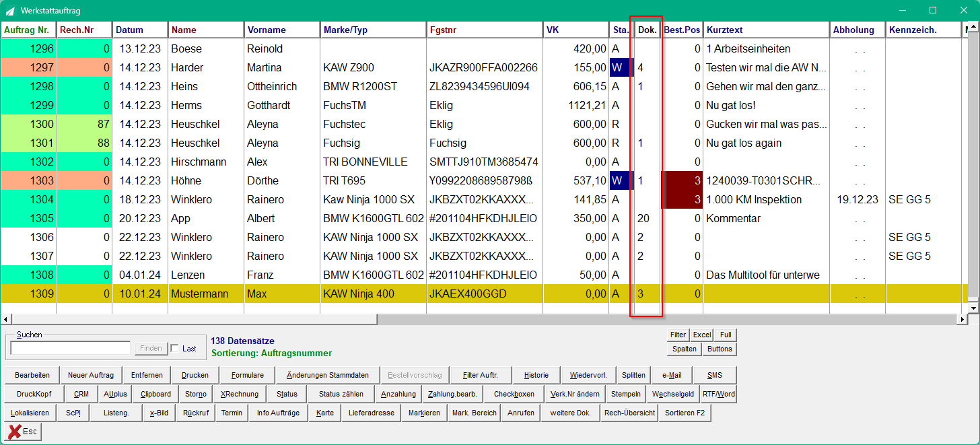The height and width of the screenshot is (445, 980).
Task: Select order number 1297 cell
Action: click(x=28, y=67)
